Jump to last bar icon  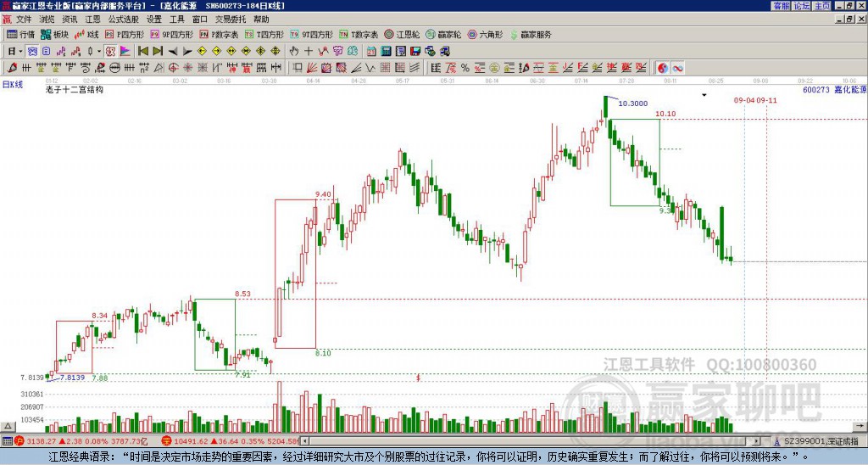point(158,52)
